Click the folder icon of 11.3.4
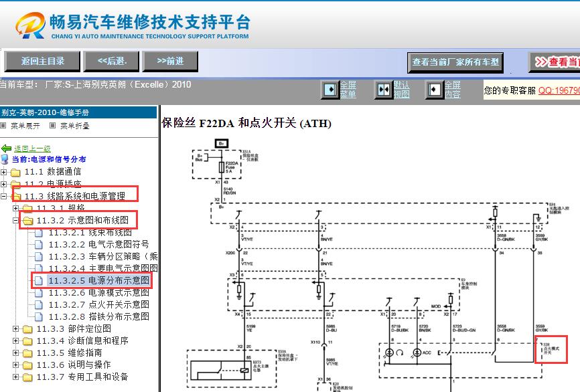This screenshot has height=392, width=580. tap(27, 341)
